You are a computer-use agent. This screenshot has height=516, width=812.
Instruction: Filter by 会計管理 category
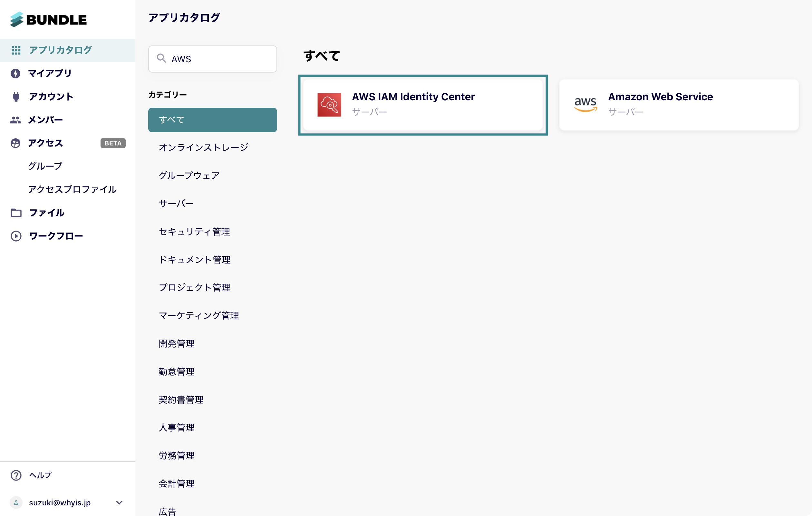click(x=177, y=484)
